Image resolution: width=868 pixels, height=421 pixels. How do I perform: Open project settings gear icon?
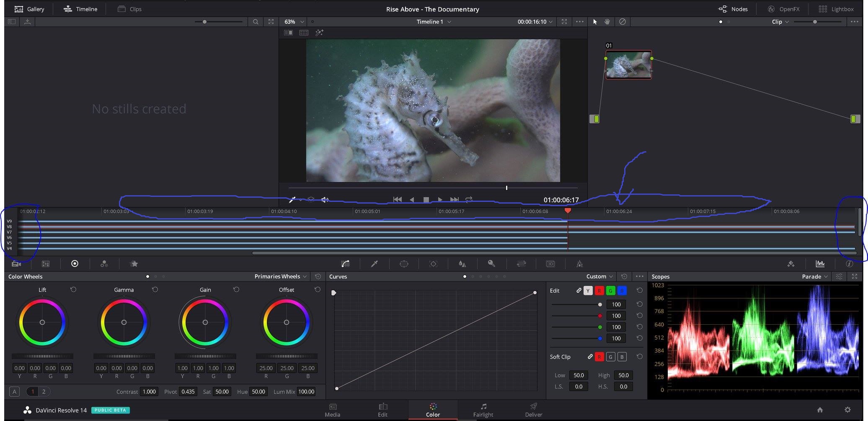(x=847, y=410)
